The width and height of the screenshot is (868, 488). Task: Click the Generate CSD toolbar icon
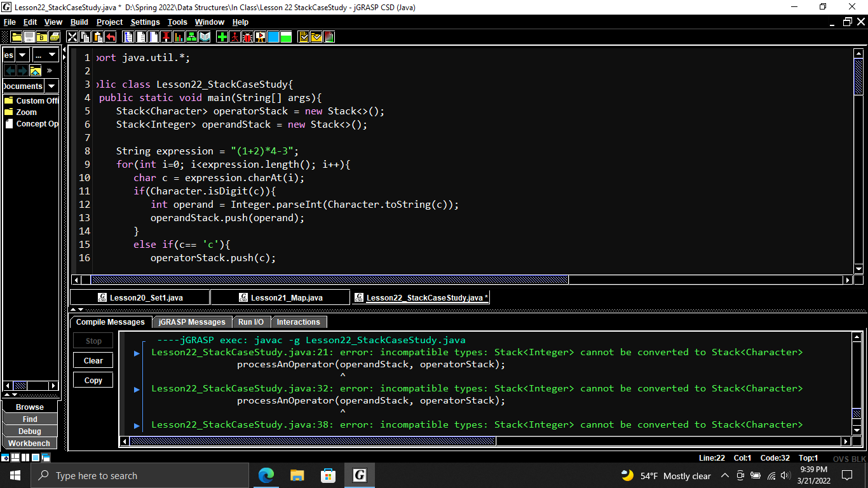tap(128, 37)
